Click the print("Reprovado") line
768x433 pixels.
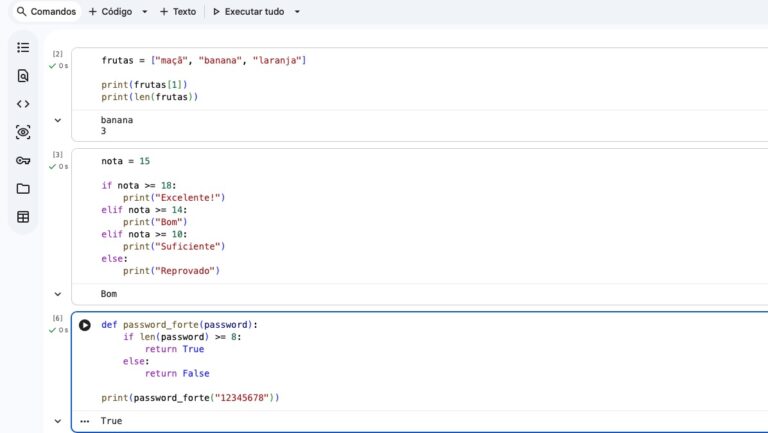[x=171, y=271]
